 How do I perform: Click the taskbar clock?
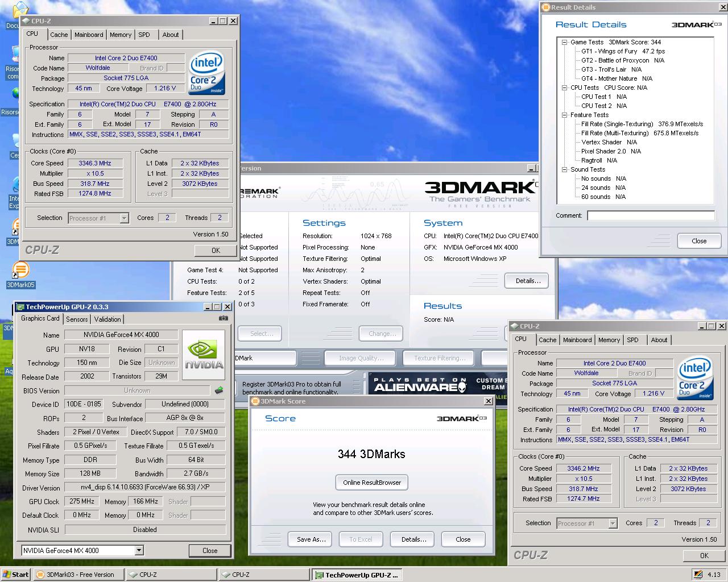tap(714, 575)
